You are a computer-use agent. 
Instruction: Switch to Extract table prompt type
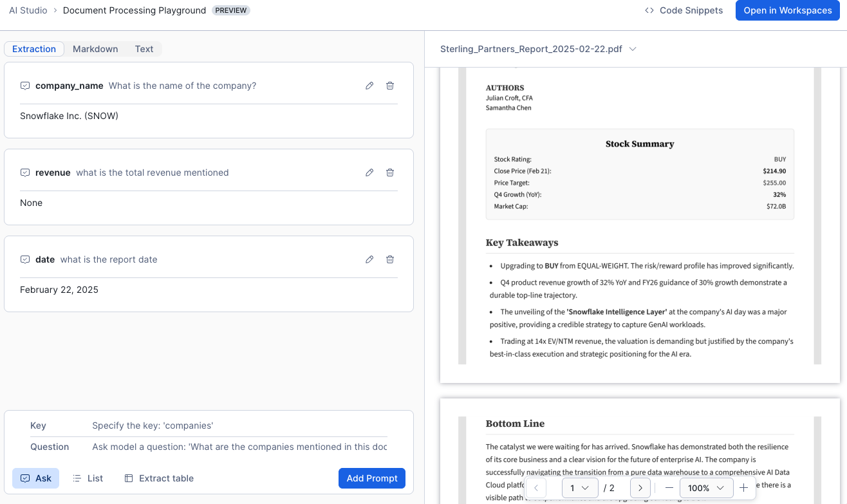click(x=159, y=478)
